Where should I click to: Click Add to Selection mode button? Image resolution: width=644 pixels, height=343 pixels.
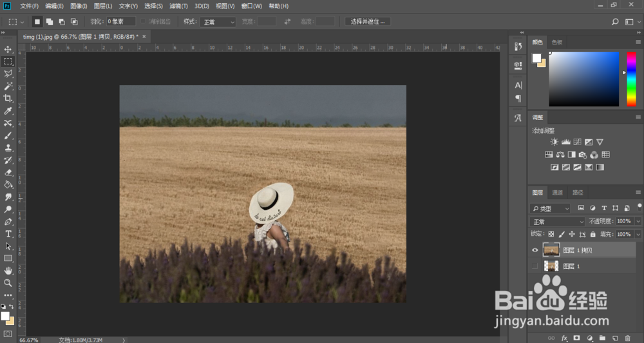[x=50, y=22]
